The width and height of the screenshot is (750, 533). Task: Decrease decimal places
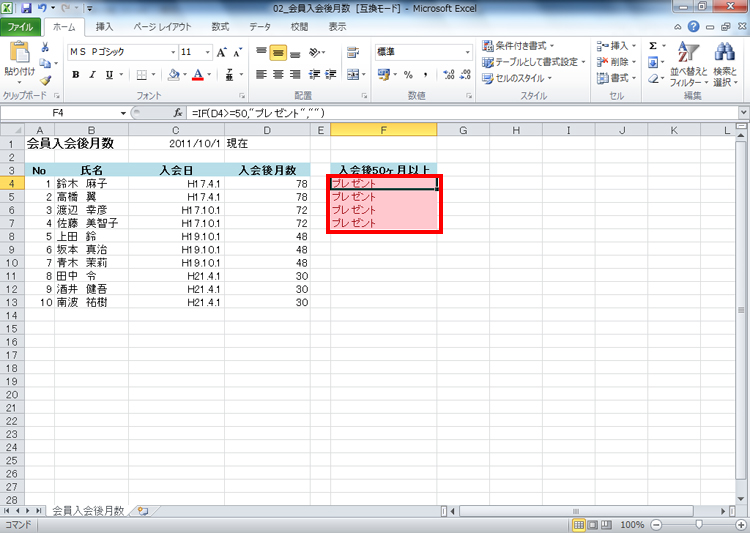click(465, 75)
